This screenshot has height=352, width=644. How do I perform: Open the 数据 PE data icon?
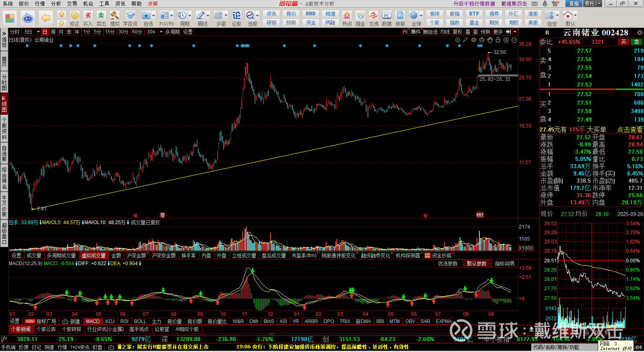point(386,15)
